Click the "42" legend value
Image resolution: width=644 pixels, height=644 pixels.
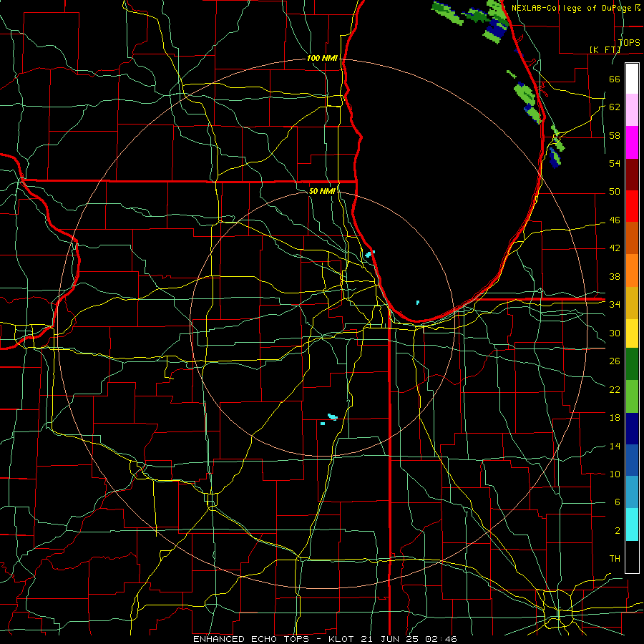click(x=615, y=248)
